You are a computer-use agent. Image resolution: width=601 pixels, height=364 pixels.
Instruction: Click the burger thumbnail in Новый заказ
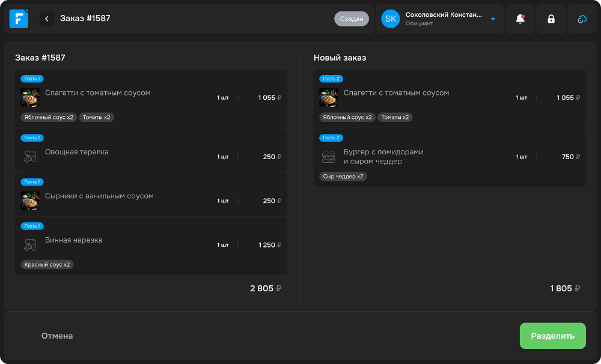pos(329,156)
